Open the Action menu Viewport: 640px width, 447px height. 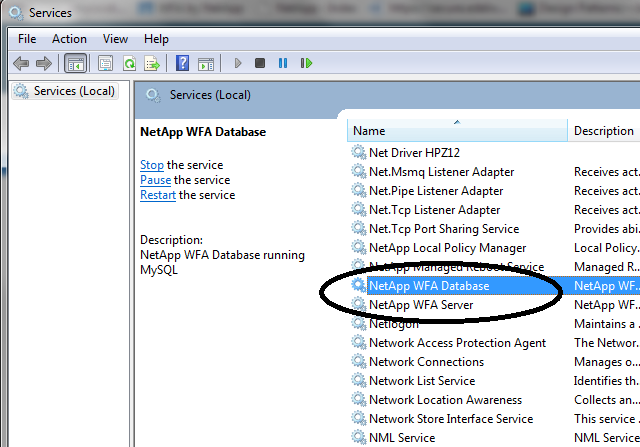[69, 39]
